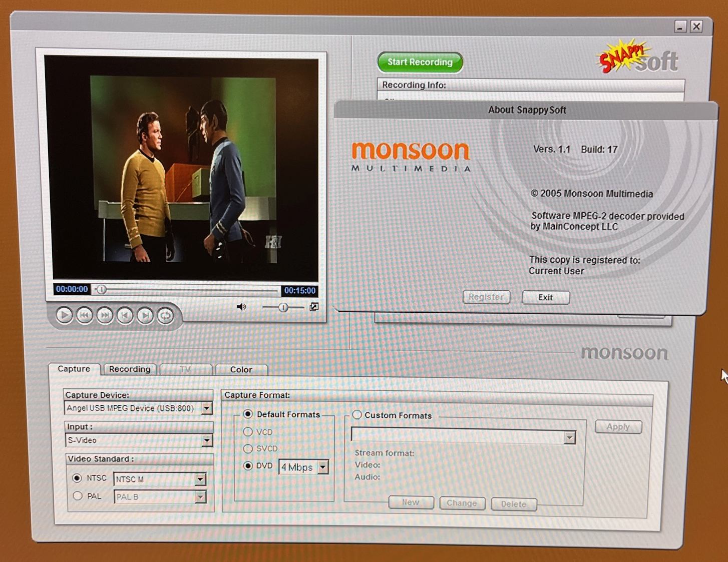
Task: Click the skip-to-start button
Action: pyautogui.click(x=125, y=315)
